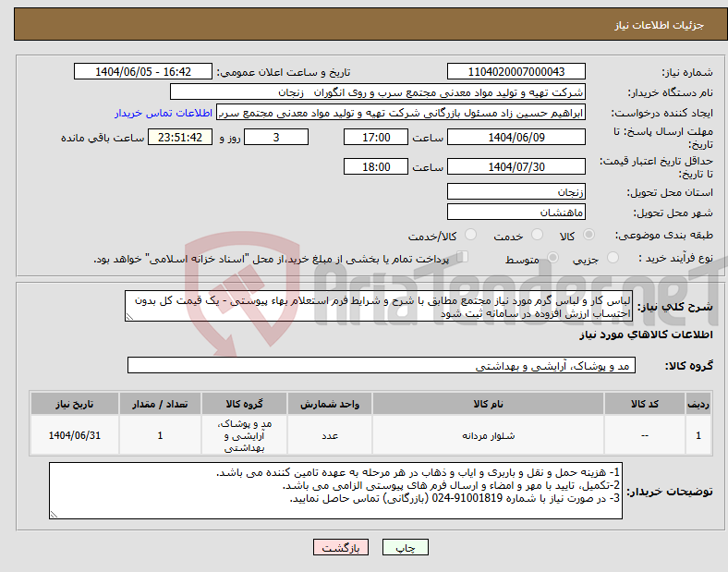Open اطلاعات تماس خریدار link
The width and height of the screenshot is (728, 572).
coord(164,113)
